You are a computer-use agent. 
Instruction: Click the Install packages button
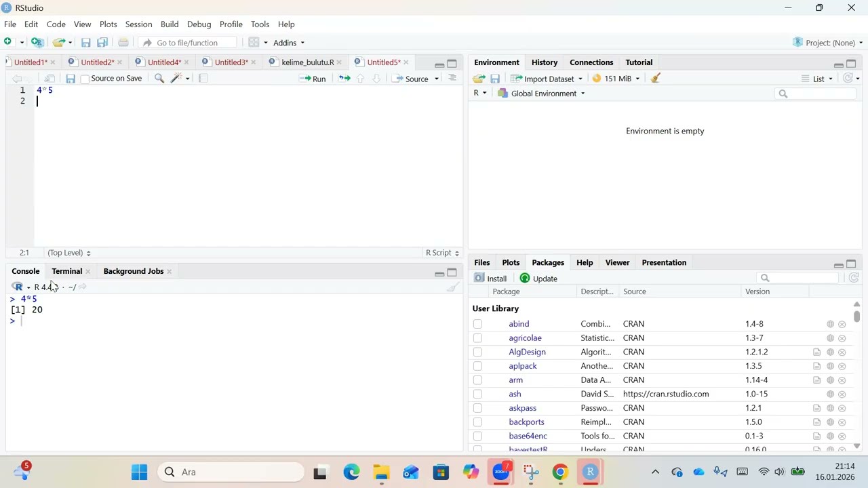[490, 279]
